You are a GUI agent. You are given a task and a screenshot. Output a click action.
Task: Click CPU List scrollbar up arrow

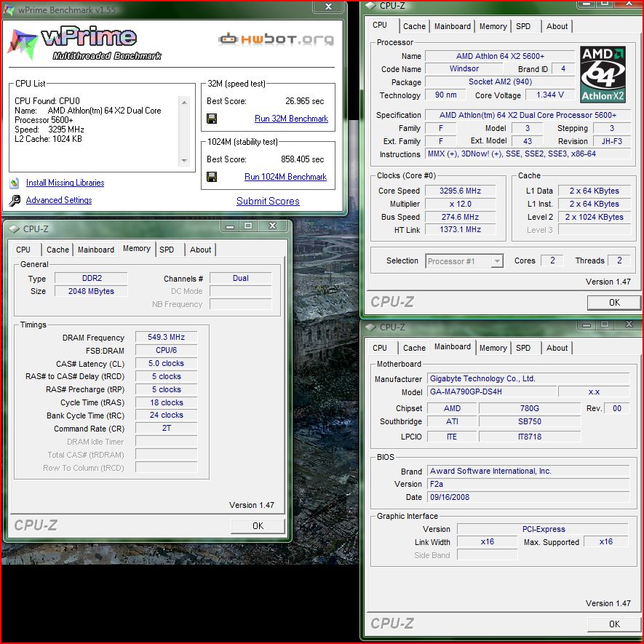point(184,103)
